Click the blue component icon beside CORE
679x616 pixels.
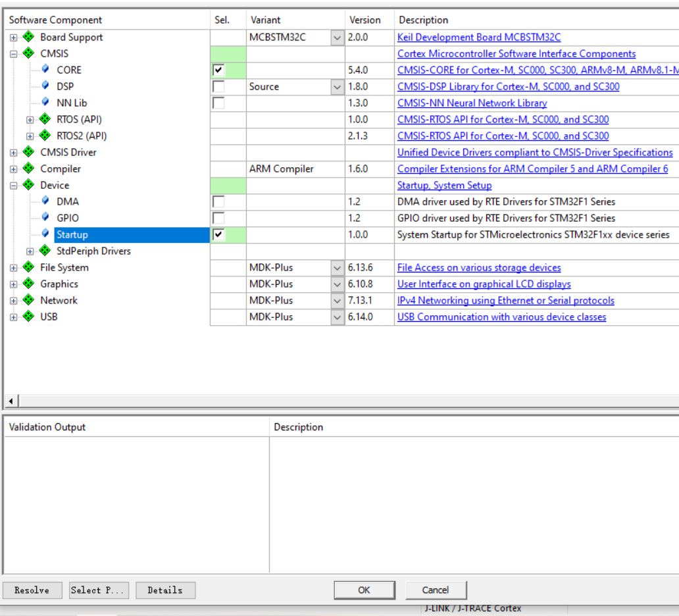click(x=45, y=69)
